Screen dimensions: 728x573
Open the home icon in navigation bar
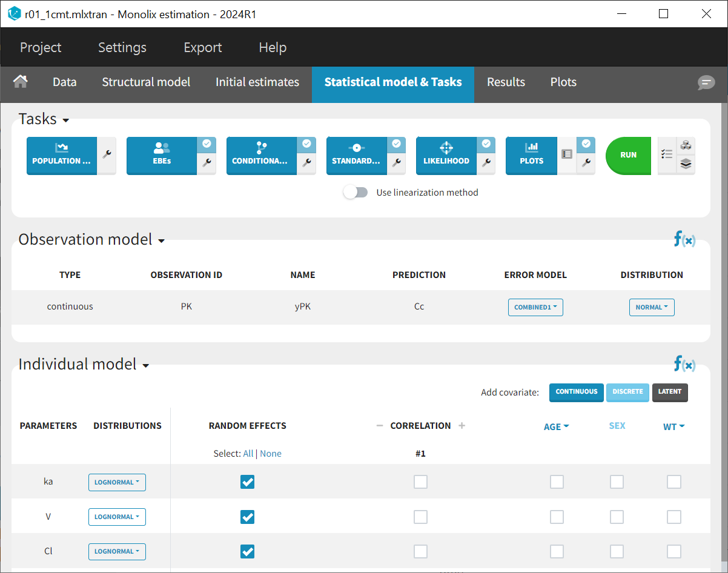[x=21, y=82]
